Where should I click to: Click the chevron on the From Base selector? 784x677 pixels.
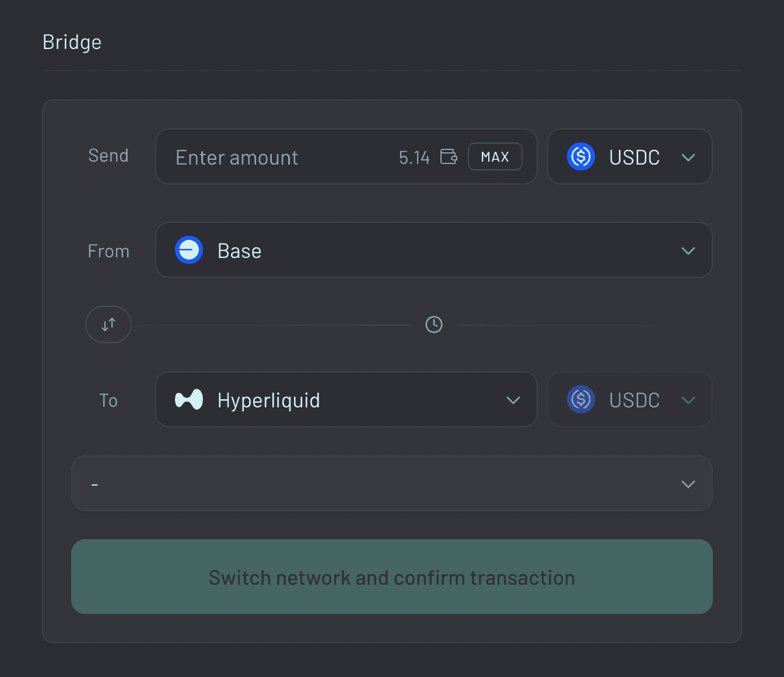[x=688, y=250]
